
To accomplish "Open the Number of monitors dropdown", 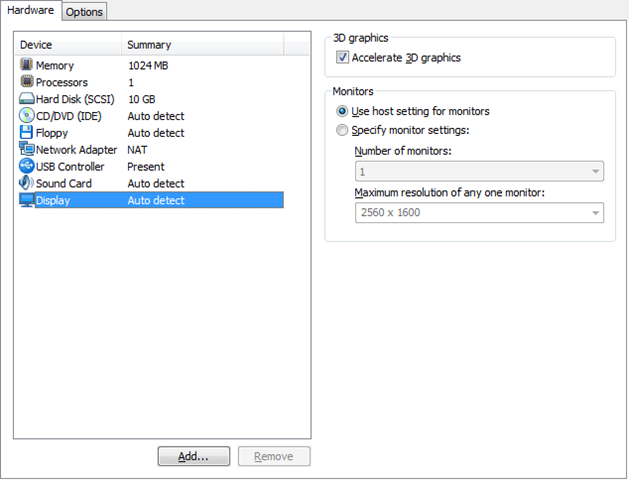I will tap(479, 172).
